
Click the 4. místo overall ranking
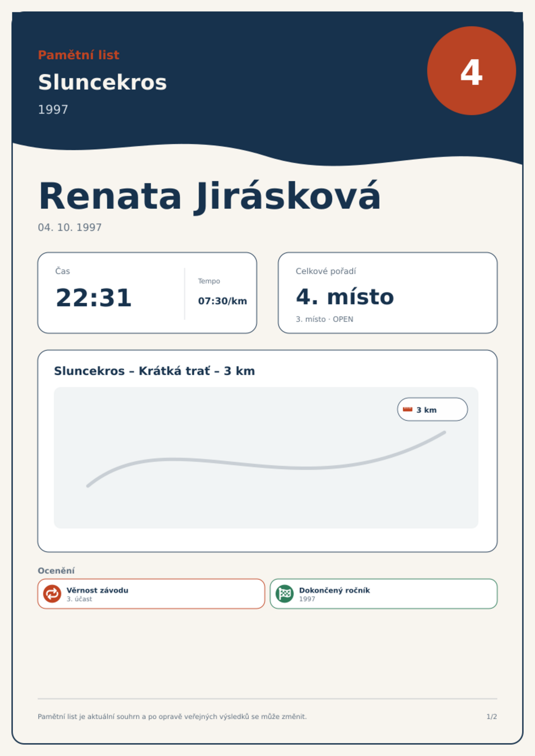pos(345,297)
